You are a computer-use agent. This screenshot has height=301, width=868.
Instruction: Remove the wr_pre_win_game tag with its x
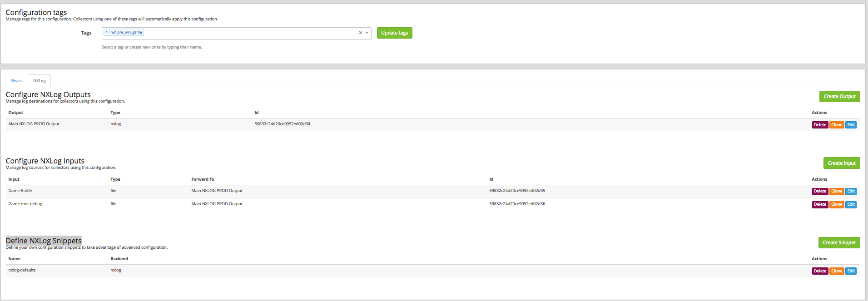click(107, 32)
